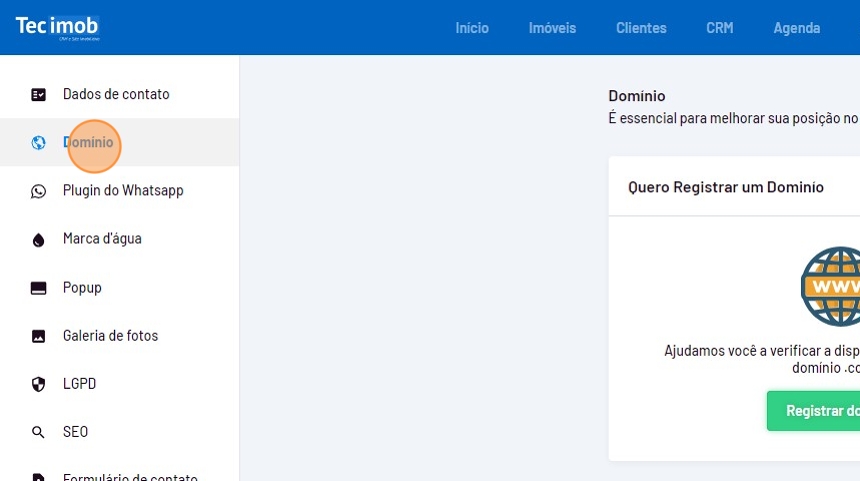Click the Dados de contato card icon
The width and height of the screenshot is (860, 481).
point(39,95)
